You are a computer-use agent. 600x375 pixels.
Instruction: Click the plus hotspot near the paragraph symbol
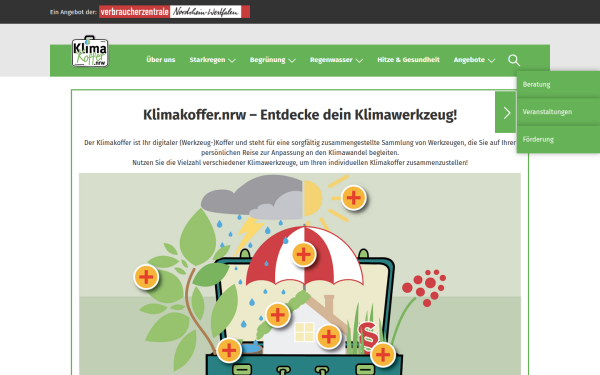pos(383,355)
